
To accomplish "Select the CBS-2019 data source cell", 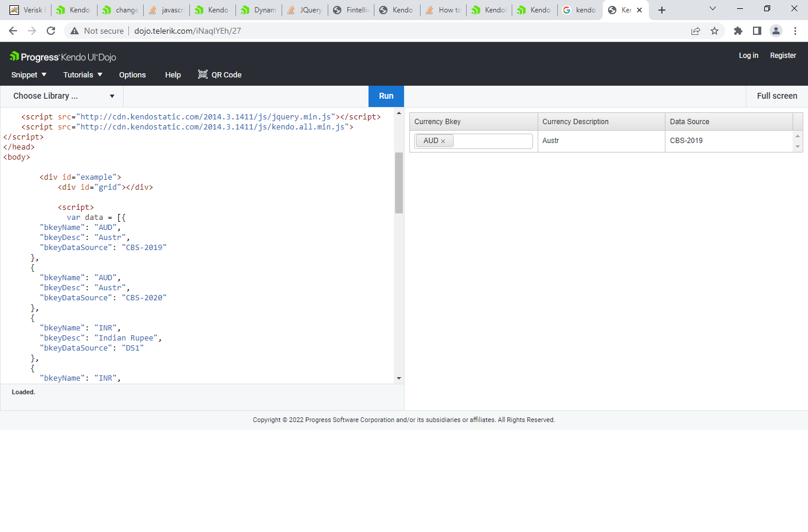I will (729, 141).
